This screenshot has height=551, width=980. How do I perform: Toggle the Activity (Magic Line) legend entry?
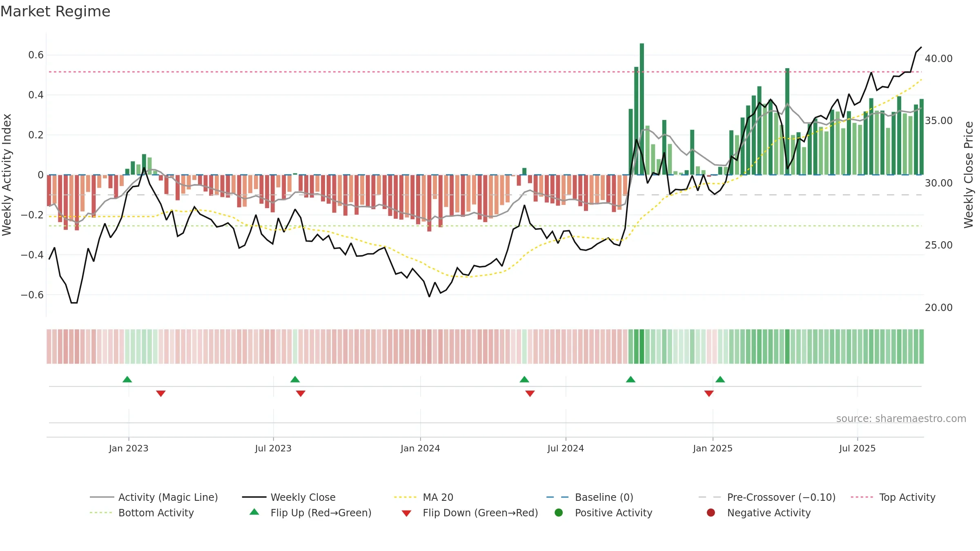[154, 497]
